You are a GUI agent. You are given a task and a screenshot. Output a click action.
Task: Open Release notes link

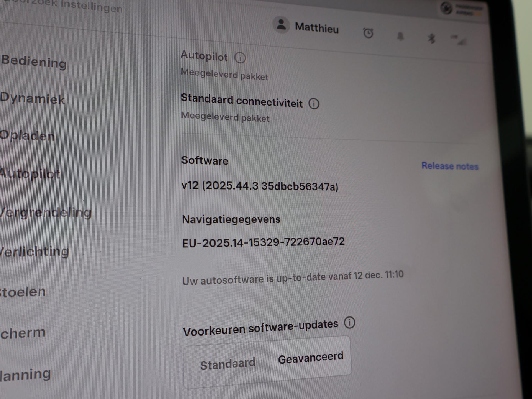pyautogui.click(x=450, y=166)
